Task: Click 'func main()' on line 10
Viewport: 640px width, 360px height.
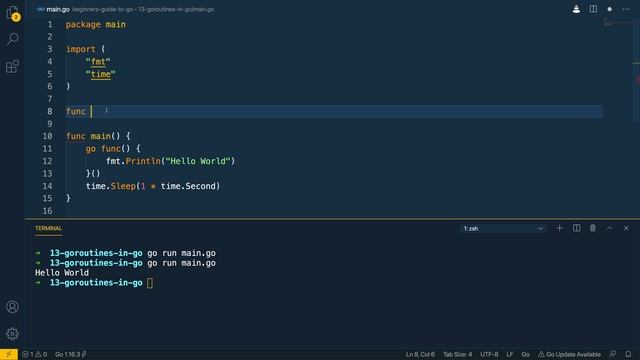Action: pyautogui.click(x=93, y=136)
